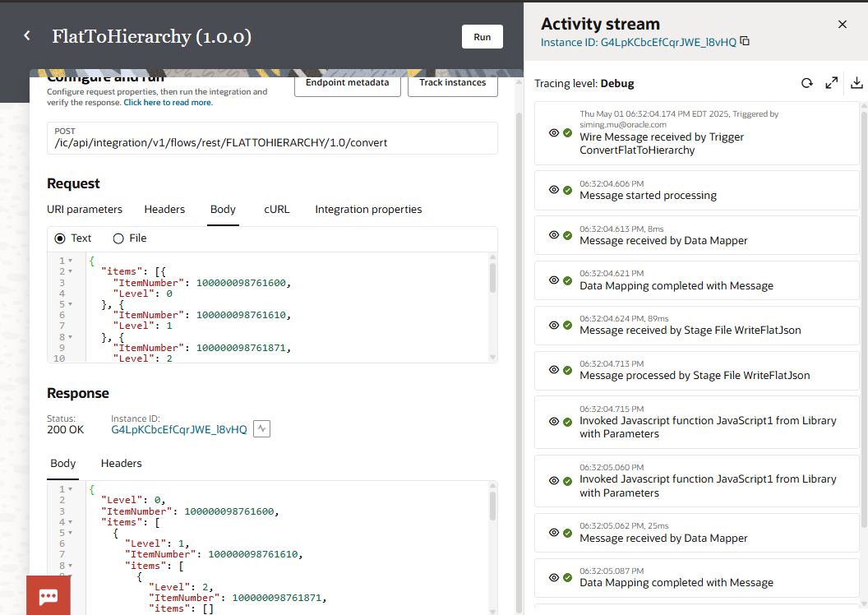Expand the activity stream to full view
Screen dimensions: 868x615
(832, 83)
